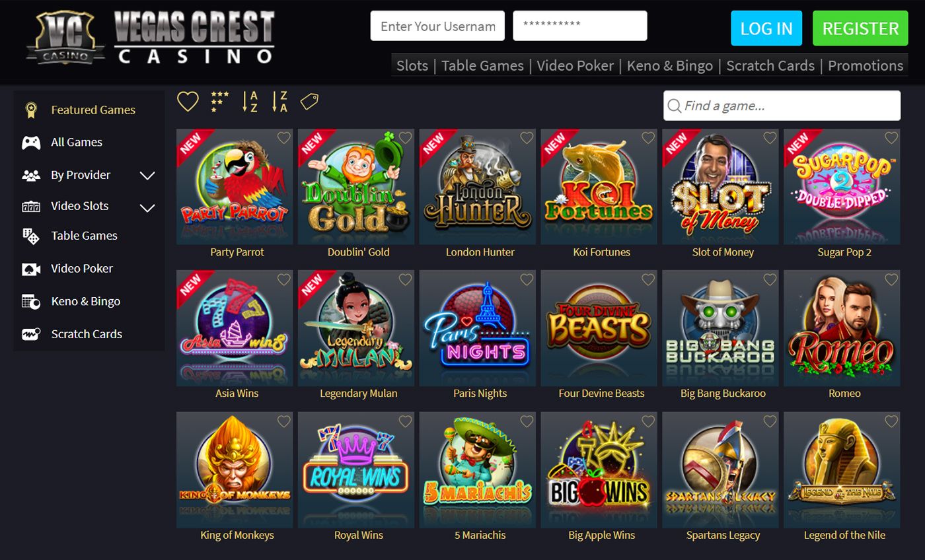The width and height of the screenshot is (925, 560).
Task: Click the LOG IN button
Action: coord(766,28)
